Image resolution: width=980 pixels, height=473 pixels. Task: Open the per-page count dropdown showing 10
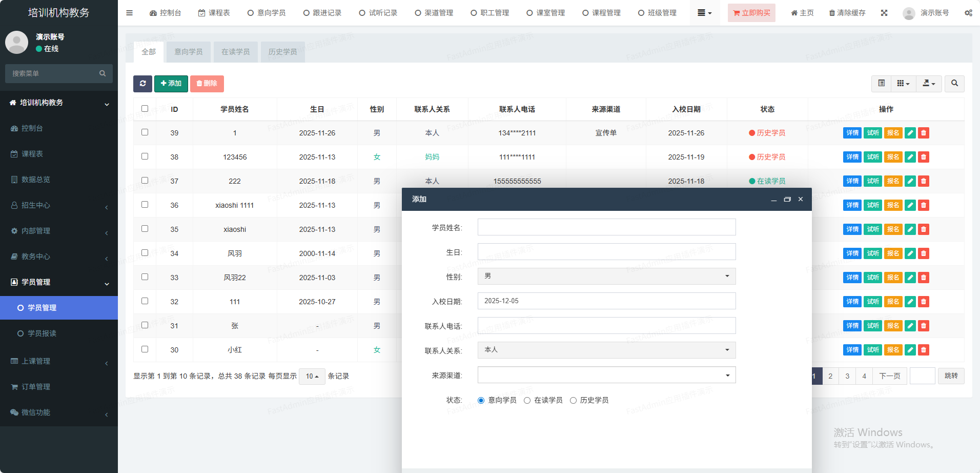click(x=312, y=377)
